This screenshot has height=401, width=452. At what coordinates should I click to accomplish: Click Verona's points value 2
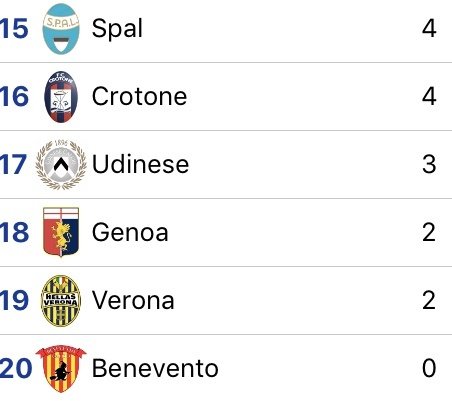(x=429, y=300)
